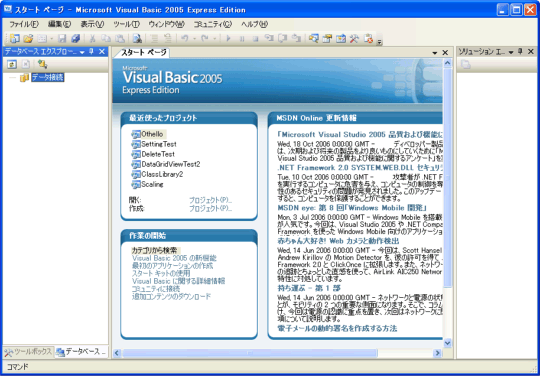Open recent project Othello
This screenshot has height=376, width=540.
point(152,134)
